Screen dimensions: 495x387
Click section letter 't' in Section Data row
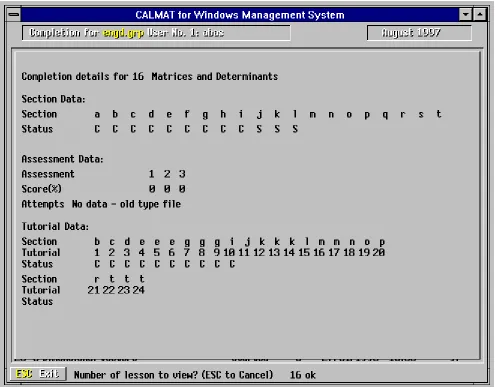439,114
